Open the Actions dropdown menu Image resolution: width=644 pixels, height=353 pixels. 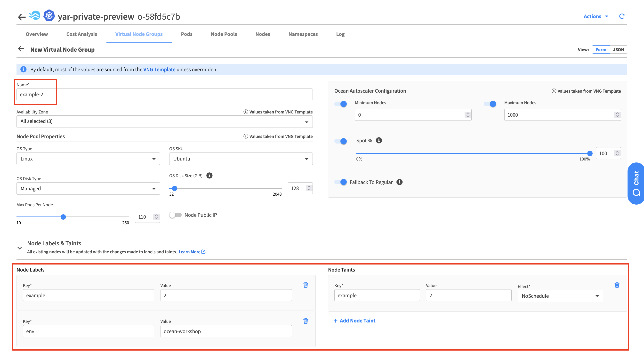point(596,16)
